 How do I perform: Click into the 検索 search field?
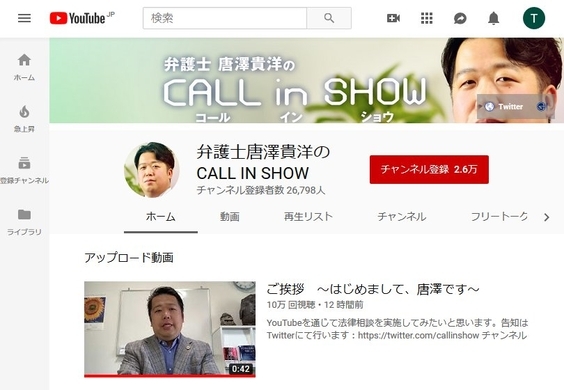click(x=225, y=18)
